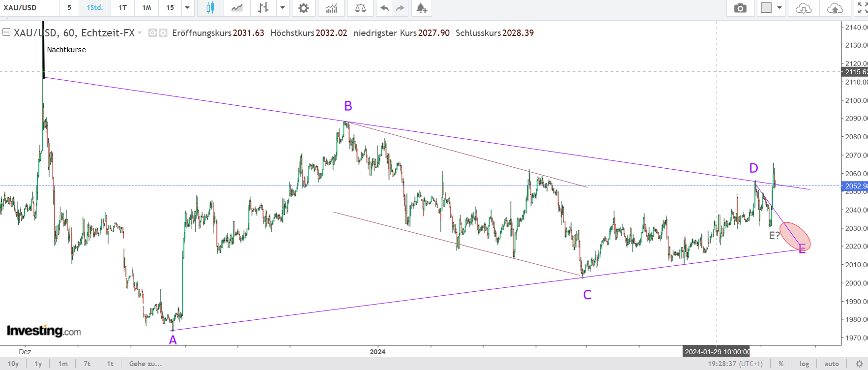
Task: Click the 2052 current price label
Action: point(855,186)
